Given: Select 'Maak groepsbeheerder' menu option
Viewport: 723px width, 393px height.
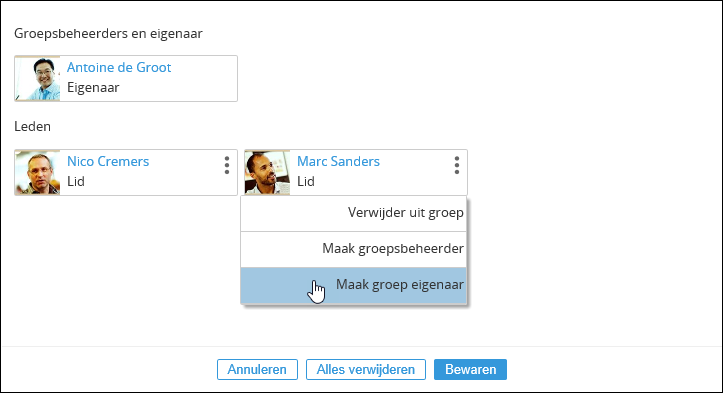Looking at the screenshot, I should (x=354, y=249).
